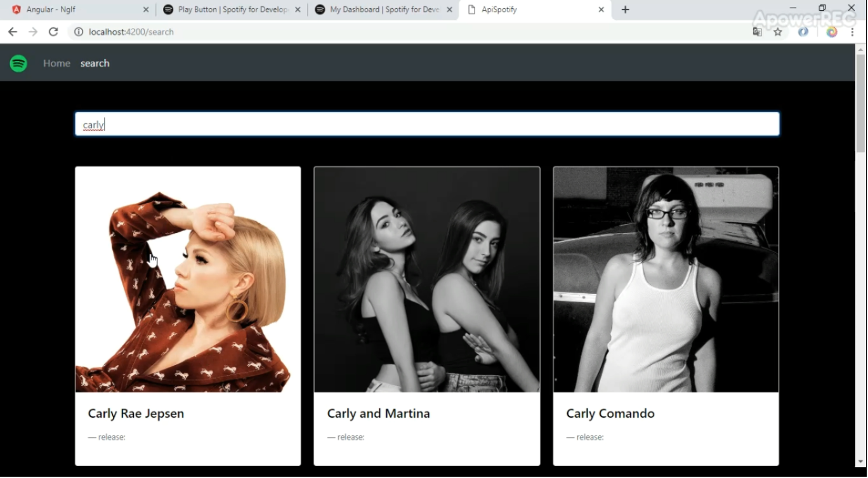The width and height of the screenshot is (868, 478).
Task: Click the search input containing 'carly'
Action: click(427, 124)
